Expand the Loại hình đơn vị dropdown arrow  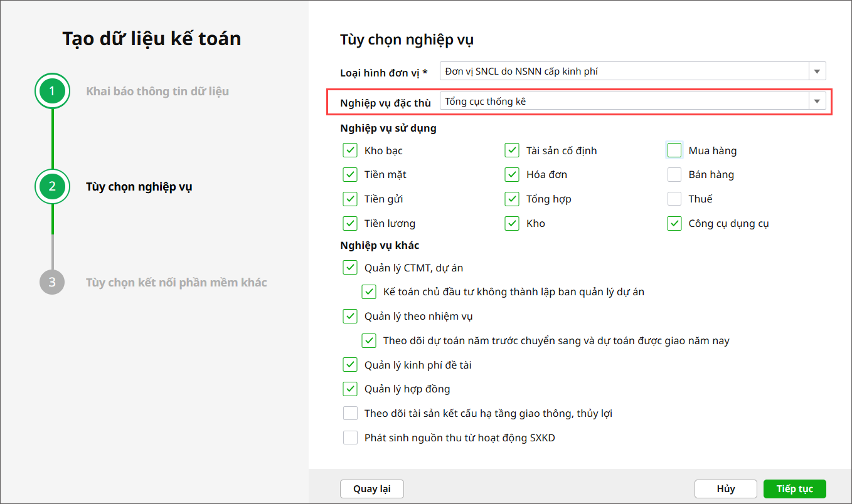817,71
